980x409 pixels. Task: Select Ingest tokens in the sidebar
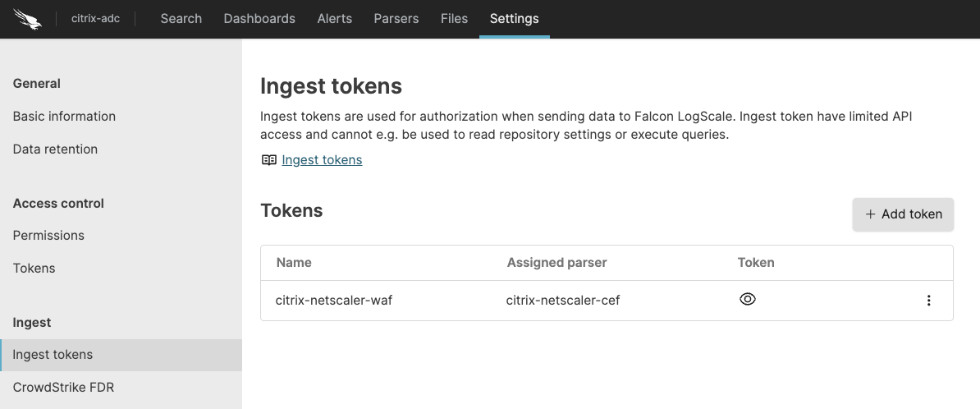(x=53, y=355)
